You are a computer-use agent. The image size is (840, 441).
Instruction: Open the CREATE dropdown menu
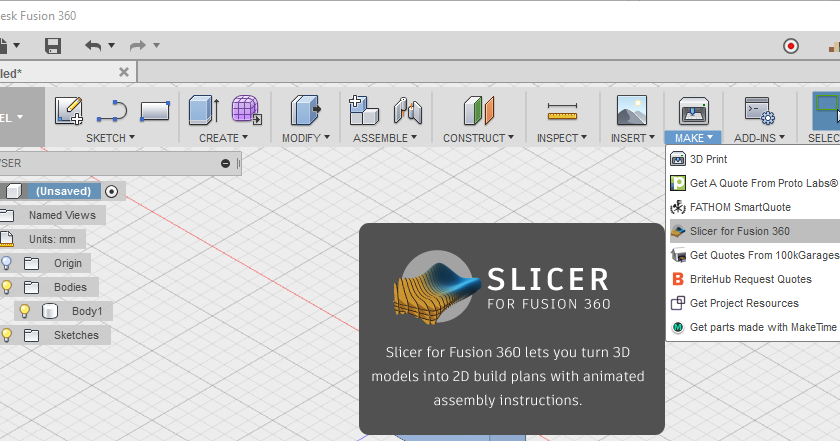pyautogui.click(x=223, y=138)
